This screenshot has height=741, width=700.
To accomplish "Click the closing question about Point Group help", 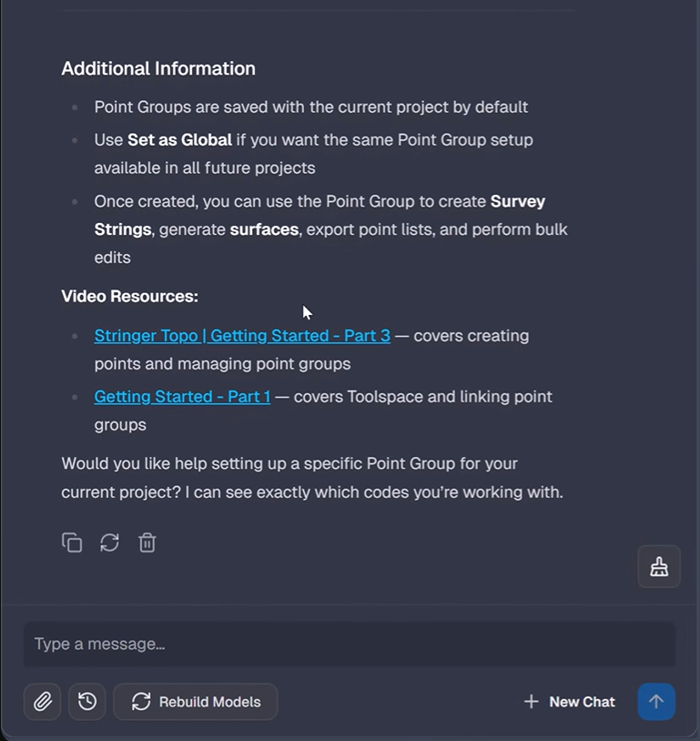I will [x=312, y=478].
